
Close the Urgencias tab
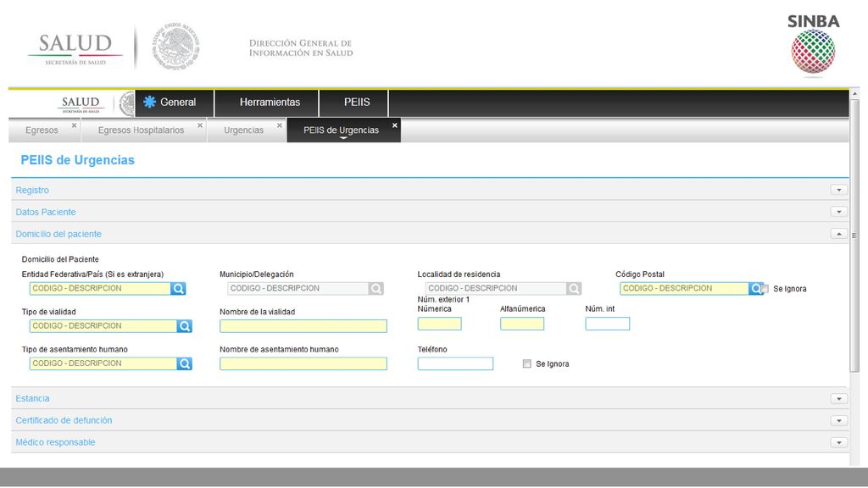[x=280, y=125]
